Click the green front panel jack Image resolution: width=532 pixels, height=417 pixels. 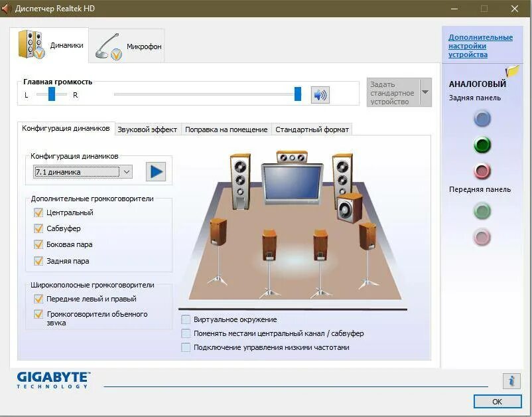pos(482,211)
